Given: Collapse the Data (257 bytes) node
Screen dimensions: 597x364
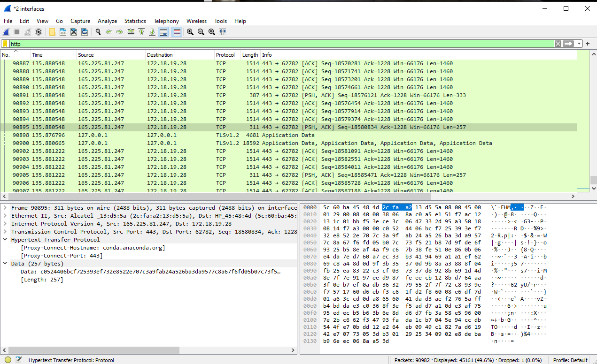Looking at the screenshot, I should tap(4, 263).
